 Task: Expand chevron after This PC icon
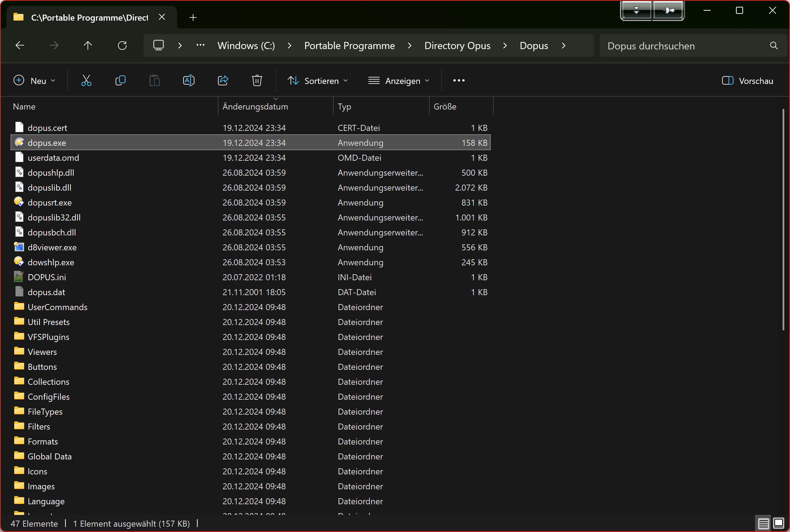point(180,46)
